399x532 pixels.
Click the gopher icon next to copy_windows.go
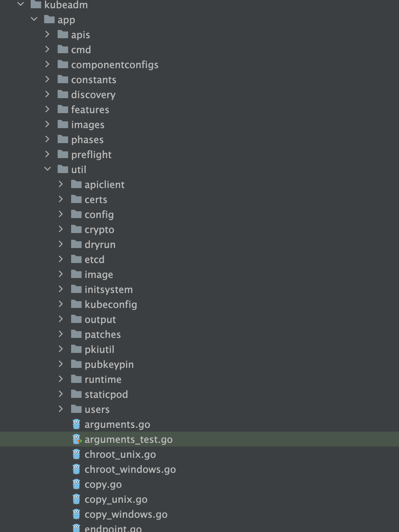[x=76, y=514]
